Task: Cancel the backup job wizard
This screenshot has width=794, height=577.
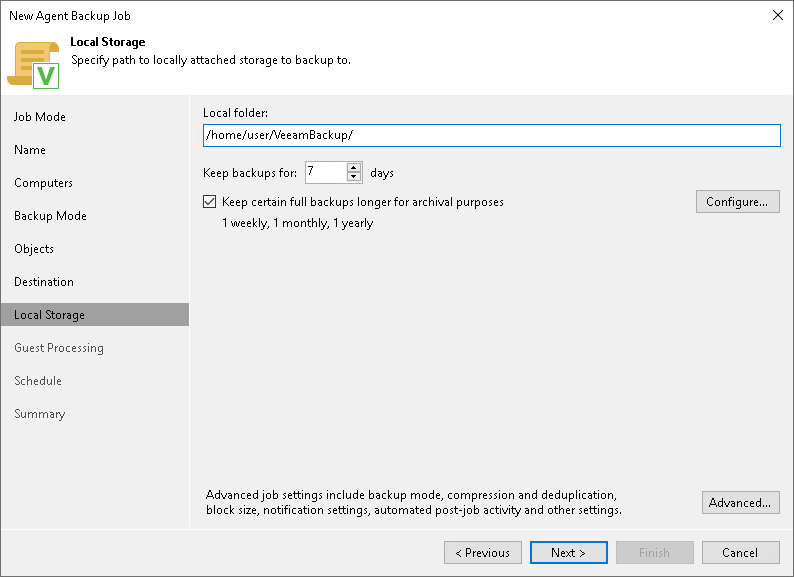Action: 740,553
